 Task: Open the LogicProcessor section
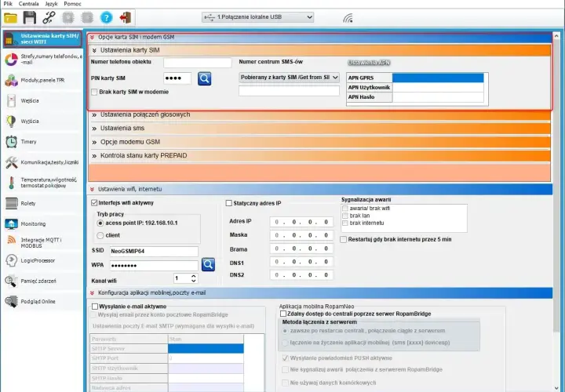(x=42, y=260)
